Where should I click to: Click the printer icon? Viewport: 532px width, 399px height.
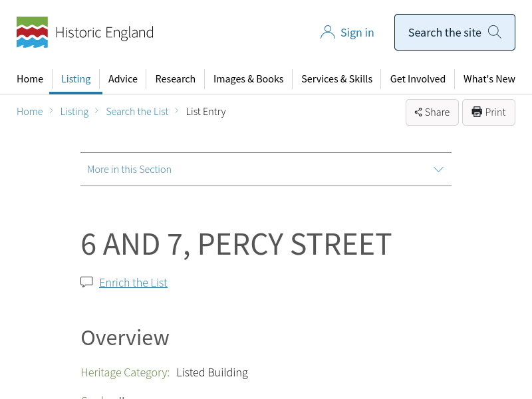(477, 112)
